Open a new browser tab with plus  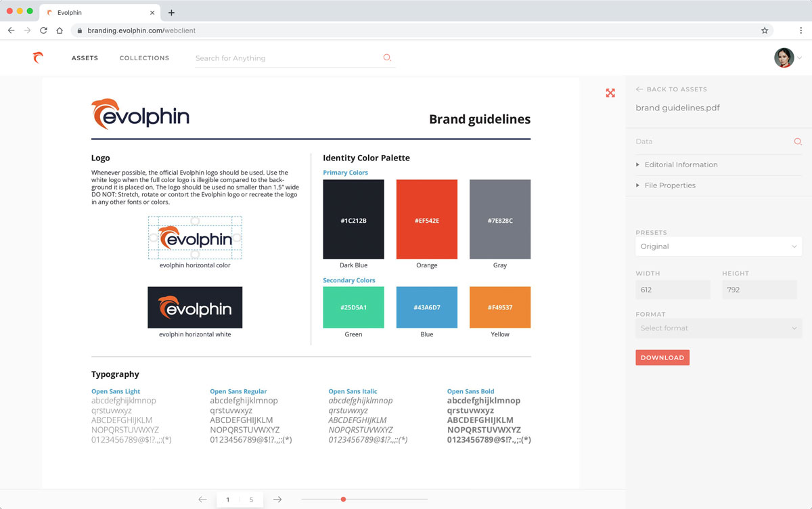coord(171,12)
